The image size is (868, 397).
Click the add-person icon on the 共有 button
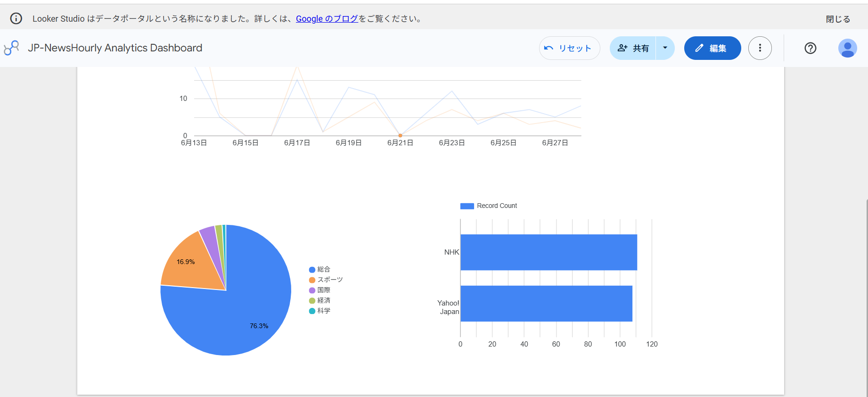tap(622, 48)
